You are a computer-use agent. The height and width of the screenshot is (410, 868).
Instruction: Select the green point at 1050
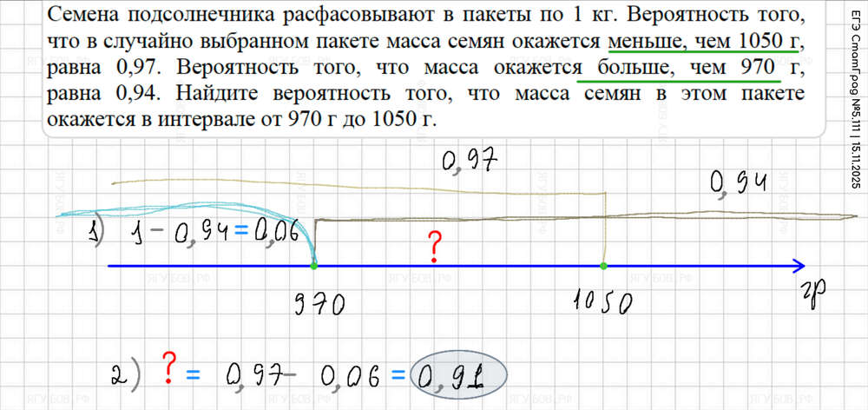pyautogui.click(x=603, y=265)
